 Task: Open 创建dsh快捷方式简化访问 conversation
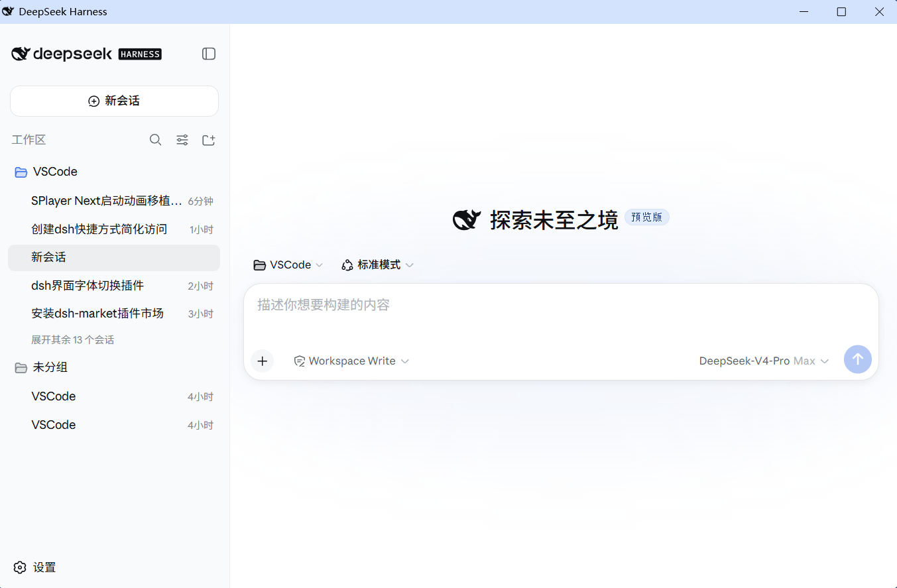pos(114,229)
